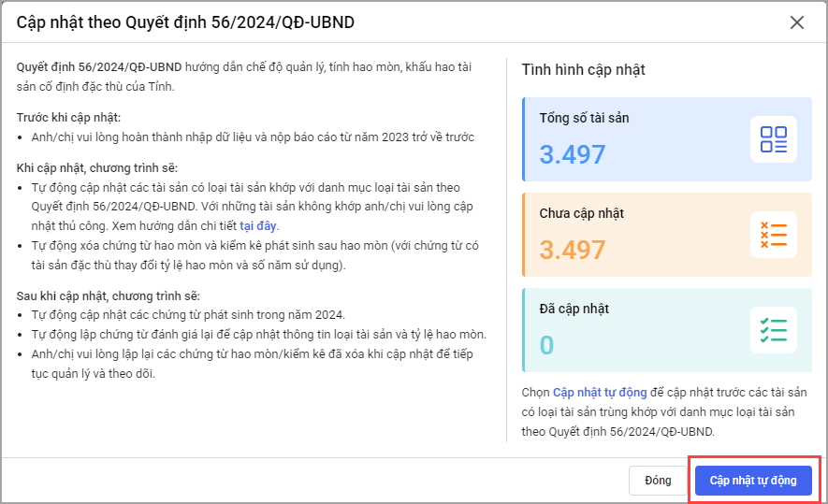This screenshot has width=828, height=504.
Task: Click the Tổng số tài sản label
Action: [584, 118]
